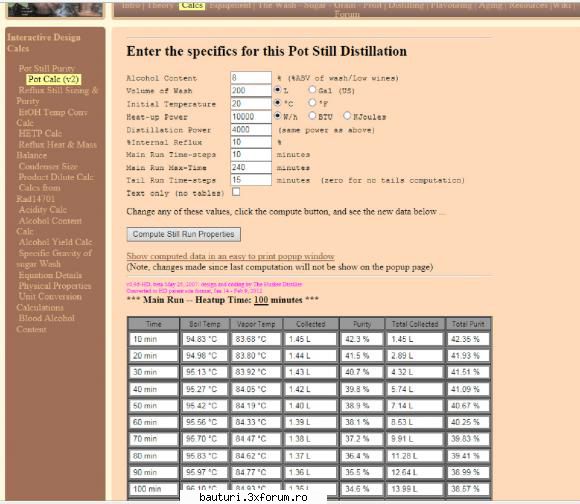The height and width of the screenshot is (504, 580).
Task: Focus the Main Run Max-Time field
Action: [251, 167]
